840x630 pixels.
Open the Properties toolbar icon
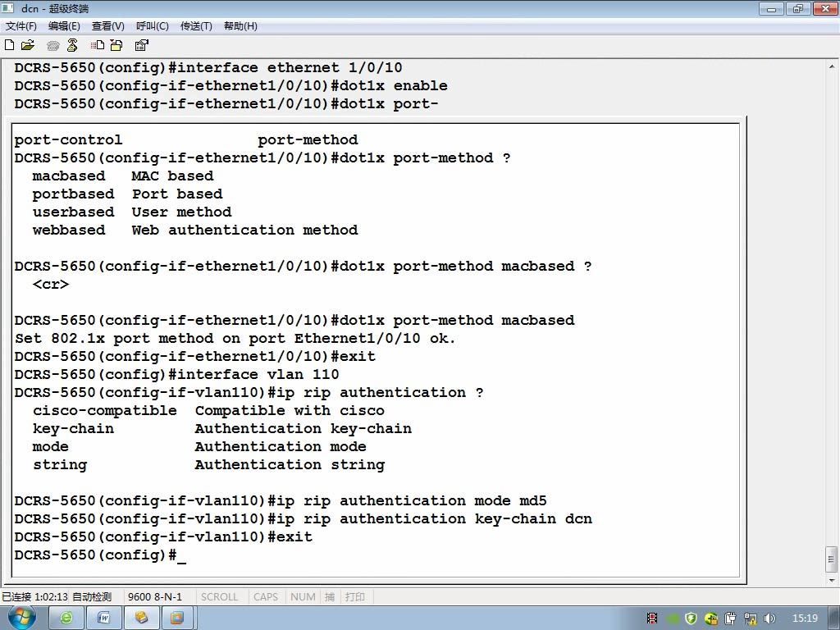point(141,46)
